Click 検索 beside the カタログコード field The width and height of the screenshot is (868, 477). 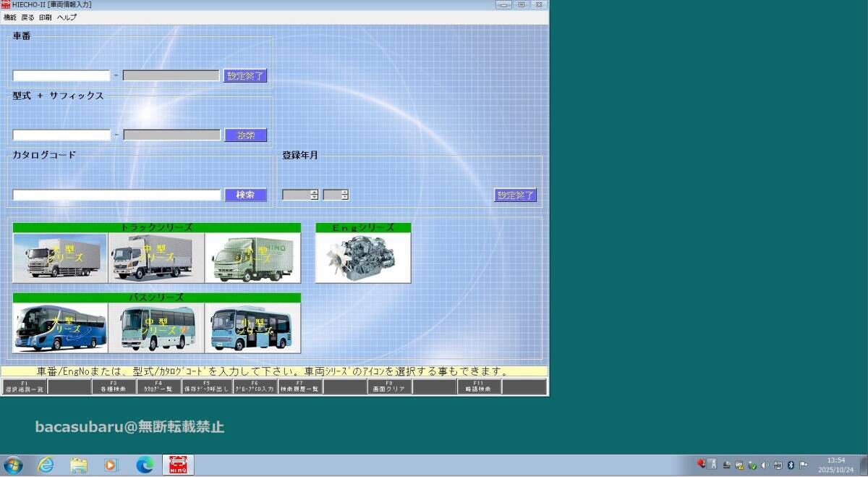246,194
